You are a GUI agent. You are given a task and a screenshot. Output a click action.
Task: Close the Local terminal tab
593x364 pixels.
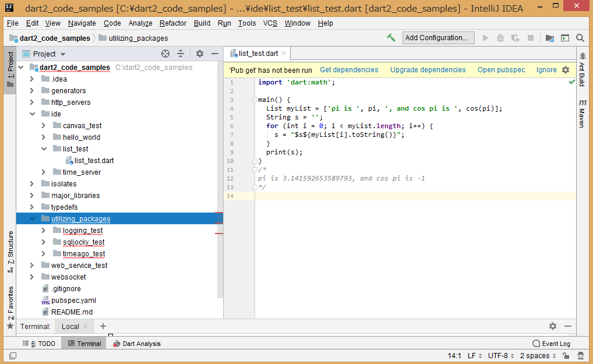coord(86,327)
